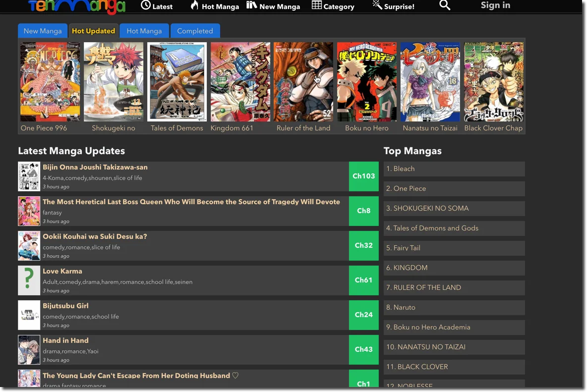Click the Surprise magic wand icon
The image size is (587, 392).
(x=377, y=5)
